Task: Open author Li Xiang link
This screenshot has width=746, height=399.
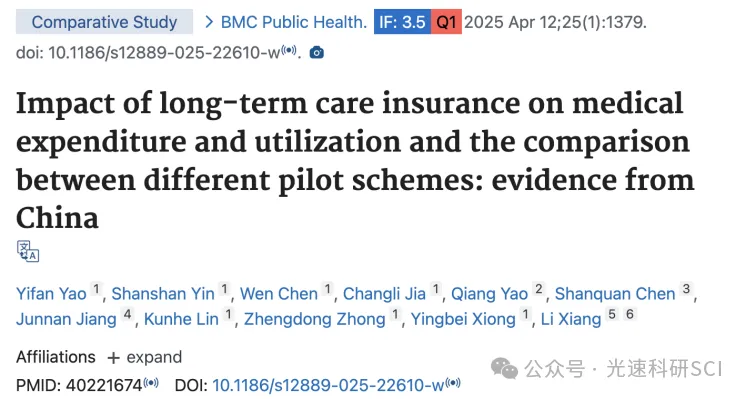Action: pos(571,319)
